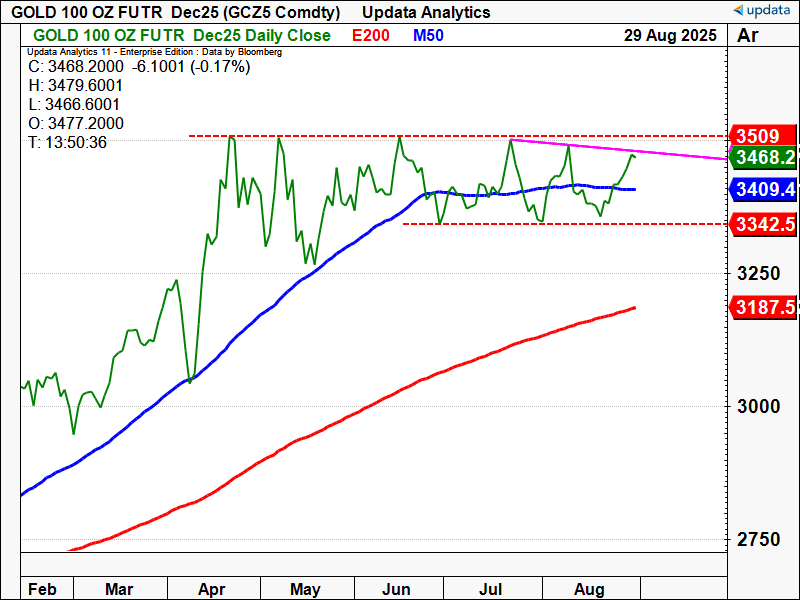This screenshot has height=600, width=800.
Task: Click the red '3342.5' support price tag
Action: coord(764,224)
